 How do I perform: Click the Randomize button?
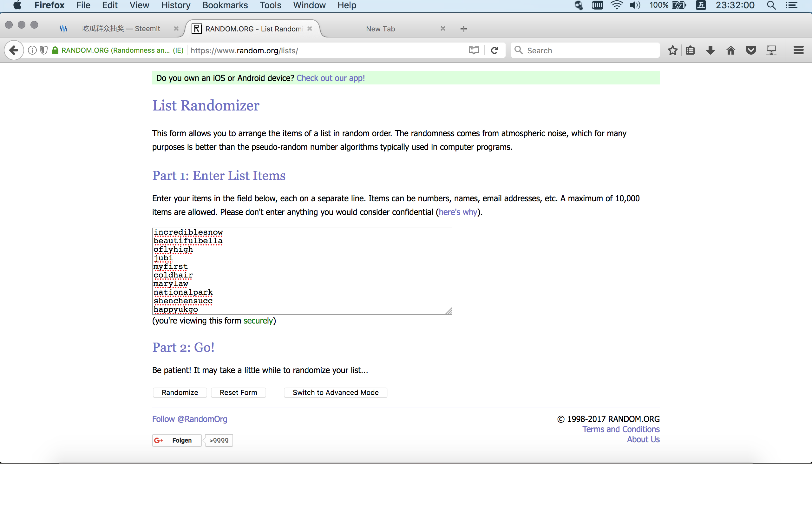[x=180, y=392]
